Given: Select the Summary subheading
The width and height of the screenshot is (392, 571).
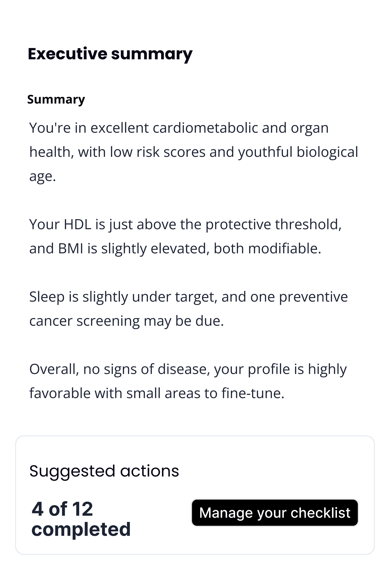Looking at the screenshot, I should coord(56,100).
